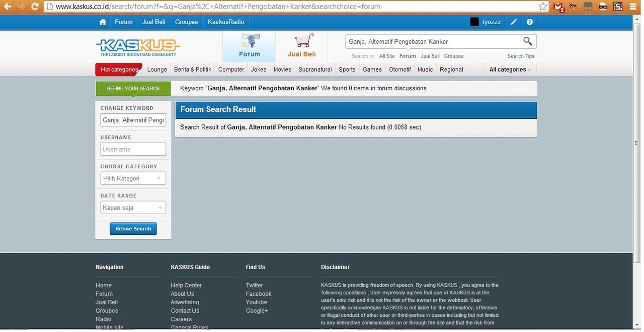
Task: Click the page scrollbar up arrow
Action: click(x=637, y=19)
